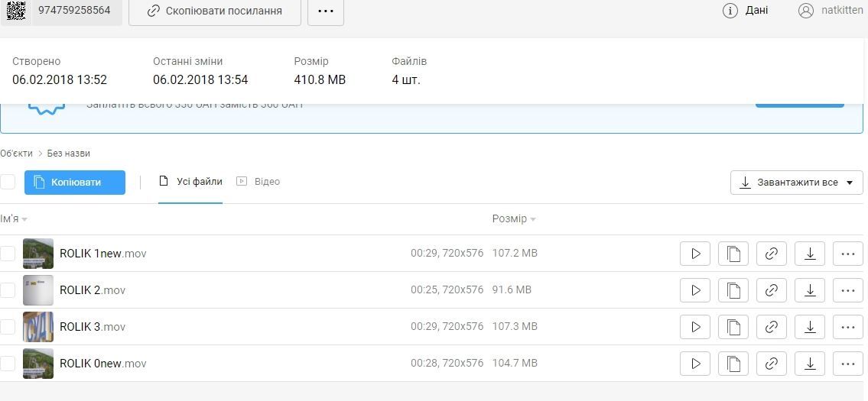Get link for ROLIK 0new.mov
868x401 pixels.
click(x=771, y=364)
